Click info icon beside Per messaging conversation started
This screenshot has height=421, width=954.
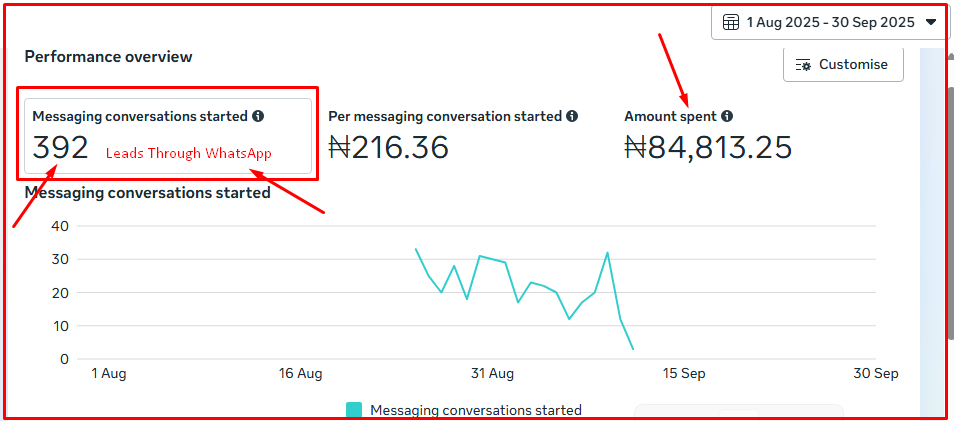tap(572, 117)
